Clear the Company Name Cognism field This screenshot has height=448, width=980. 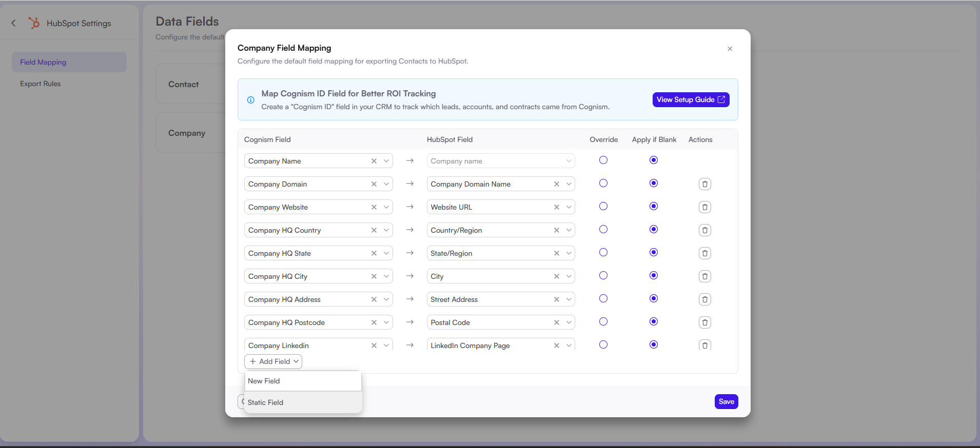(374, 161)
